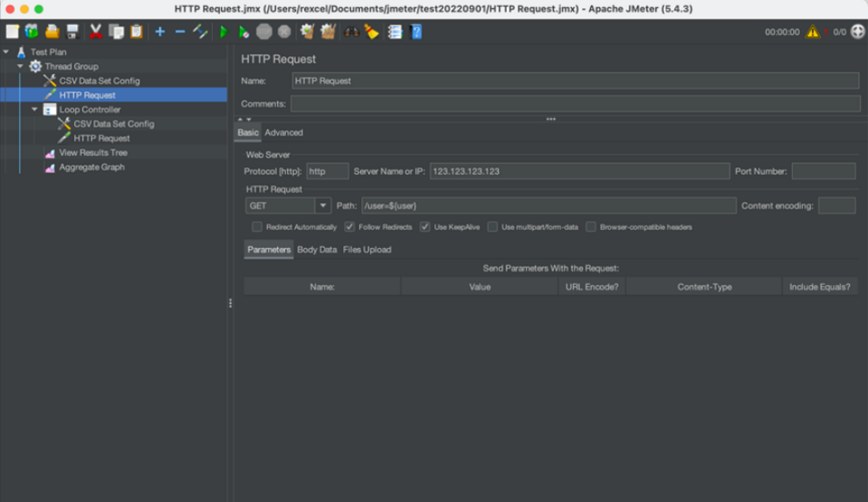Click the Content-Type column header
Screen dimensions: 868x502
704,287
